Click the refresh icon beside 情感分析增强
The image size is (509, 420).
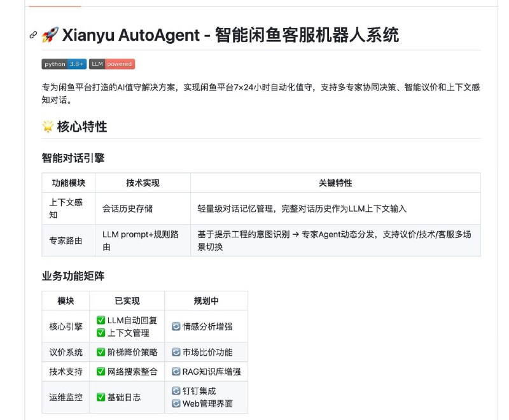pos(176,326)
